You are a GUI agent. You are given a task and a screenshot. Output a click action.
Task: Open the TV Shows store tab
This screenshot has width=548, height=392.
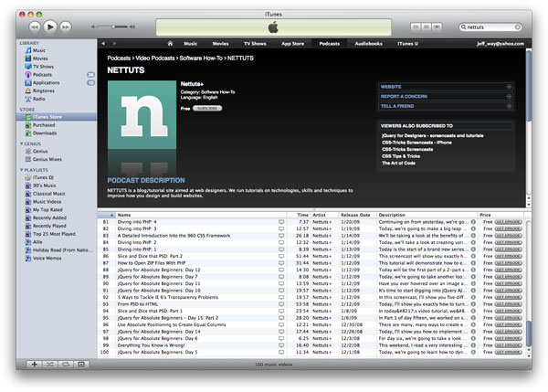coord(255,44)
